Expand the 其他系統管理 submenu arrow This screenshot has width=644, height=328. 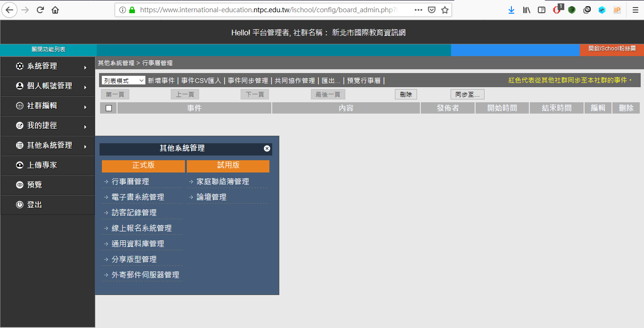(x=85, y=147)
